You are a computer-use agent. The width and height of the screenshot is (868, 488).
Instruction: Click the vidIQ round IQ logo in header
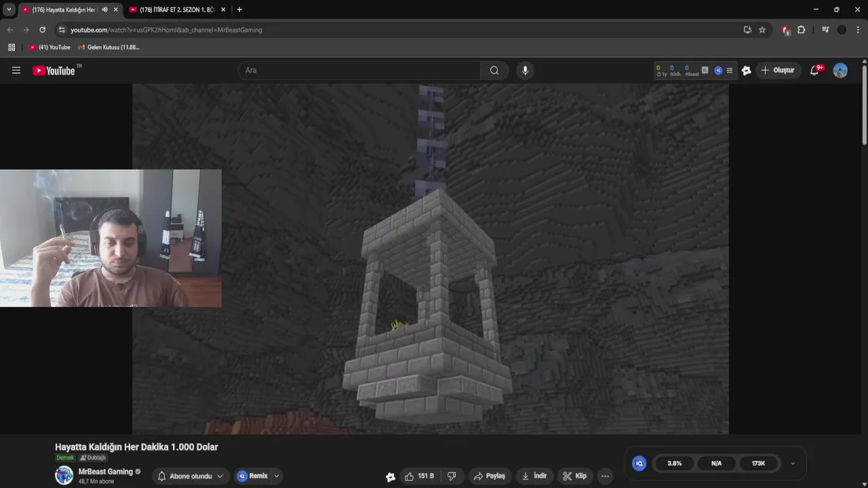pyautogui.click(x=718, y=70)
